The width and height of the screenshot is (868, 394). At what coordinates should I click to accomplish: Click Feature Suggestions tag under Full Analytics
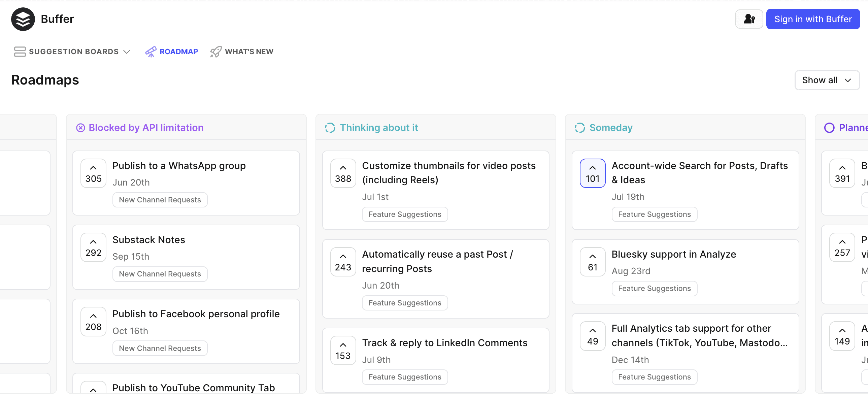655,377
